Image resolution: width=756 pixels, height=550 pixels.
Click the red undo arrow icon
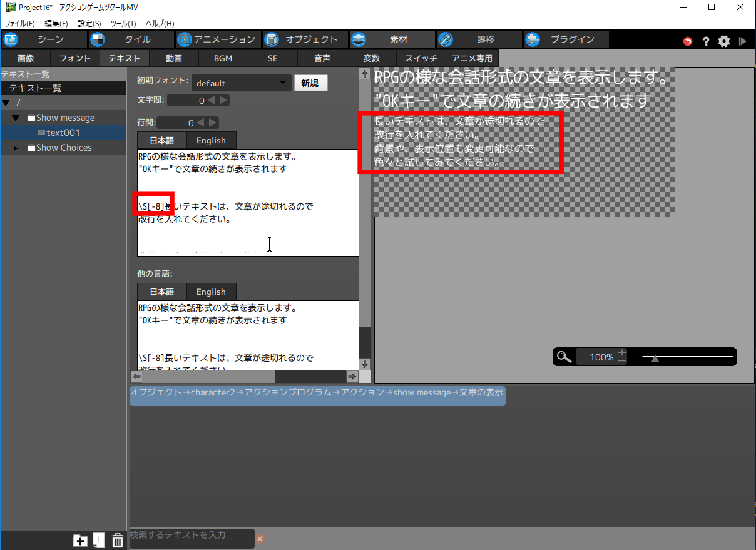tap(688, 41)
